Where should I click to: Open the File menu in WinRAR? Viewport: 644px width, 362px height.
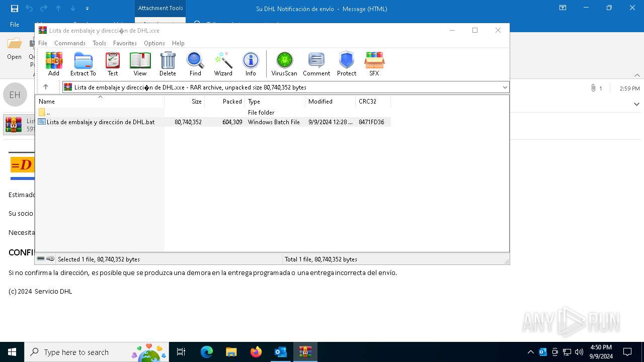pos(43,43)
